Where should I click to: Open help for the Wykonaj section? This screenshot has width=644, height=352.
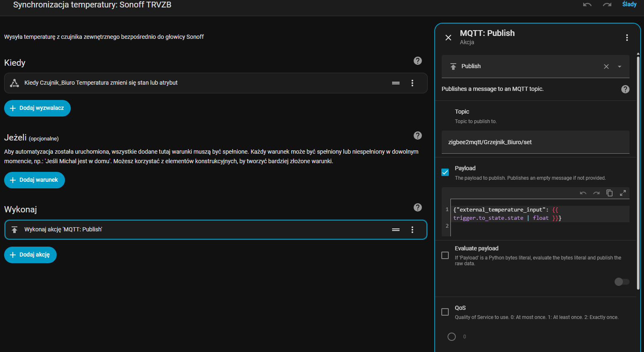click(x=418, y=207)
